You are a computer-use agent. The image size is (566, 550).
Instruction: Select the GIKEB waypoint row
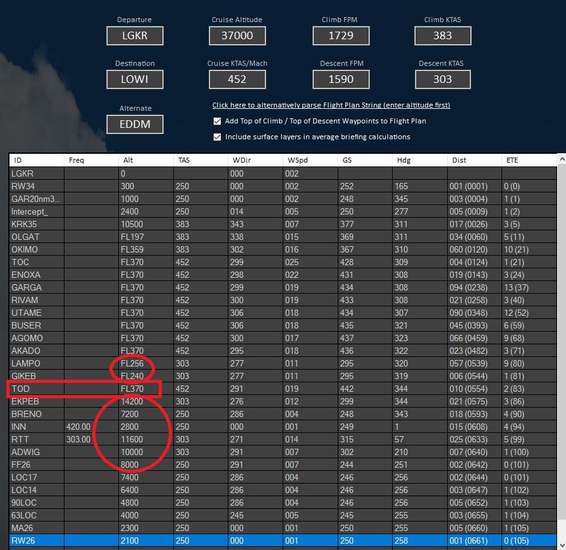283,376
